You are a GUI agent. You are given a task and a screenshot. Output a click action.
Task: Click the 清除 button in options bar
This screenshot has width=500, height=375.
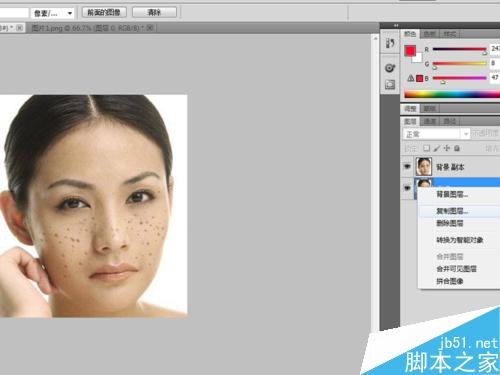click(x=154, y=13)
